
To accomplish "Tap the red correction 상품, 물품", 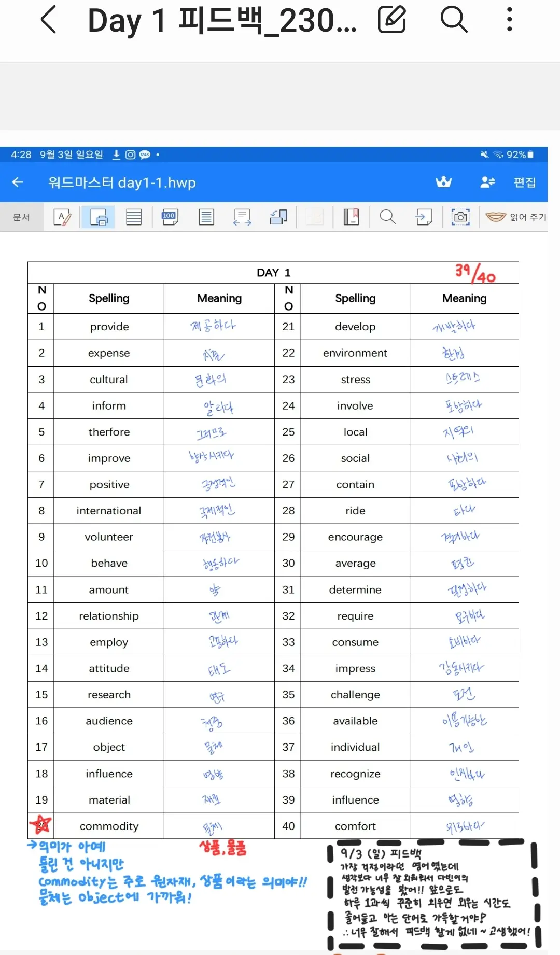I will (x=223, y=848).
